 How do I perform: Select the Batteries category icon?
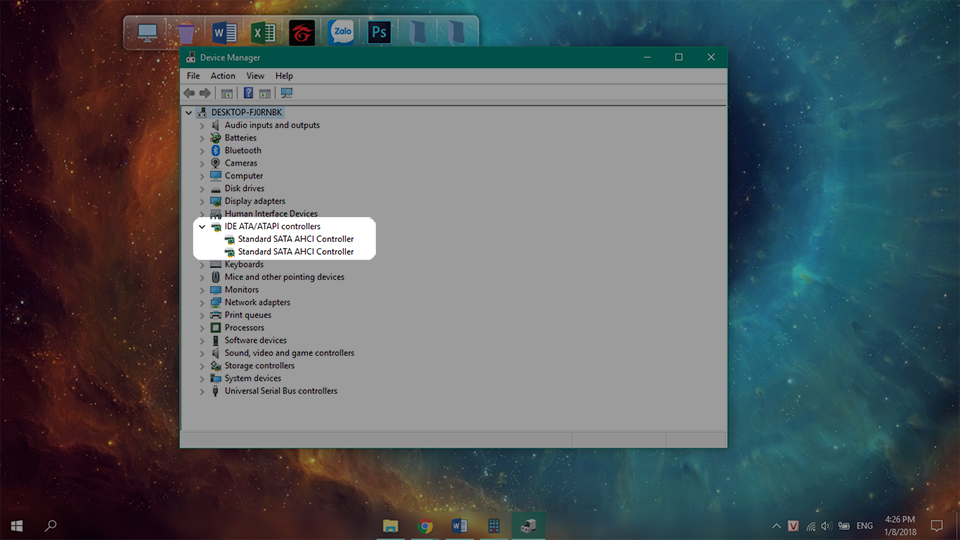tap(216, 138)
